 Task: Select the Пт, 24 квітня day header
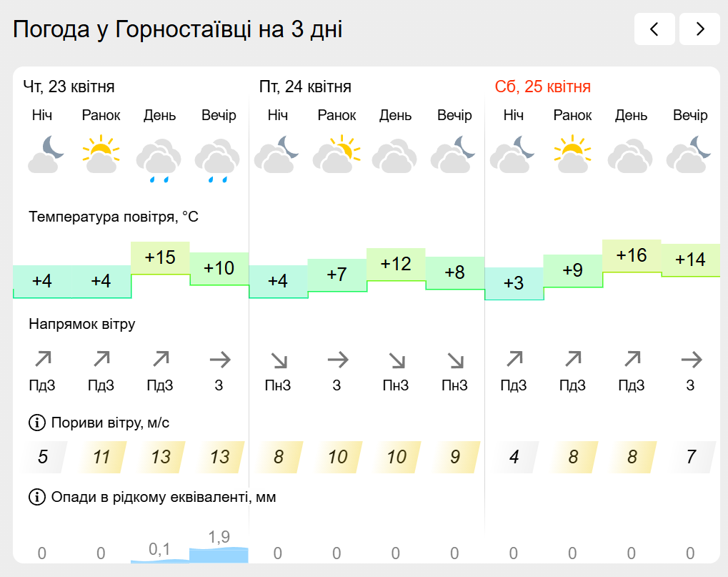click(x=305, y=87)
